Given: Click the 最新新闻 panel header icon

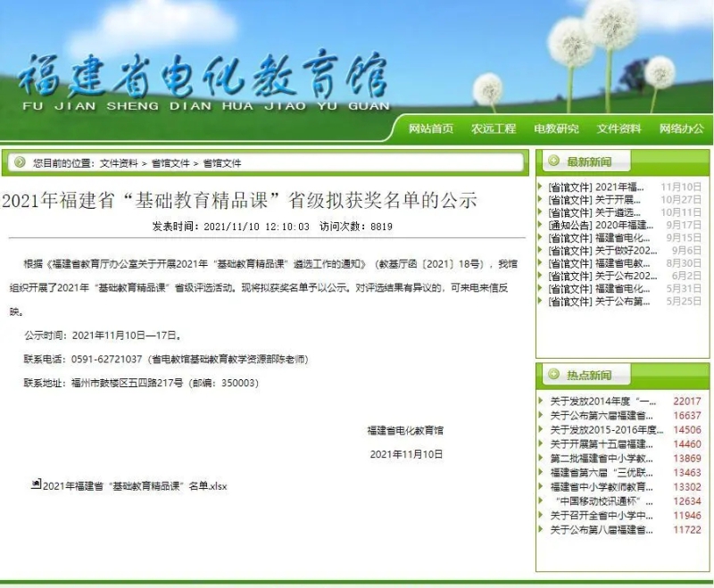Looking at the screenshot, I should coord(553,161).
